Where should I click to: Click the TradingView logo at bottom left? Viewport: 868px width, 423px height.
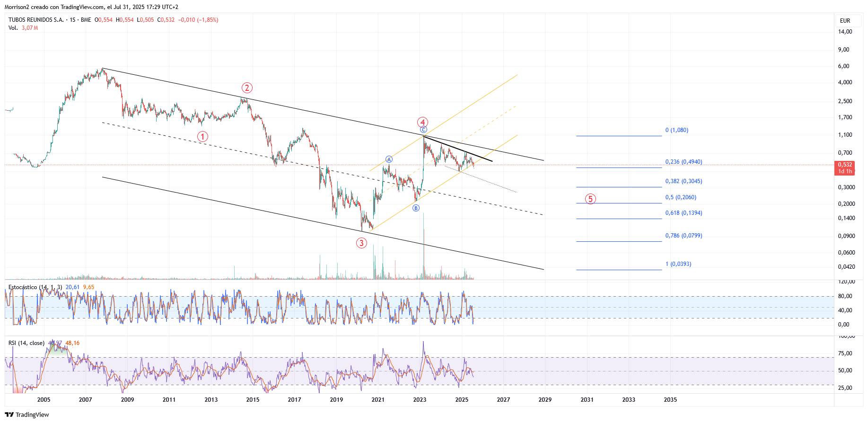(x=27, y=414)
